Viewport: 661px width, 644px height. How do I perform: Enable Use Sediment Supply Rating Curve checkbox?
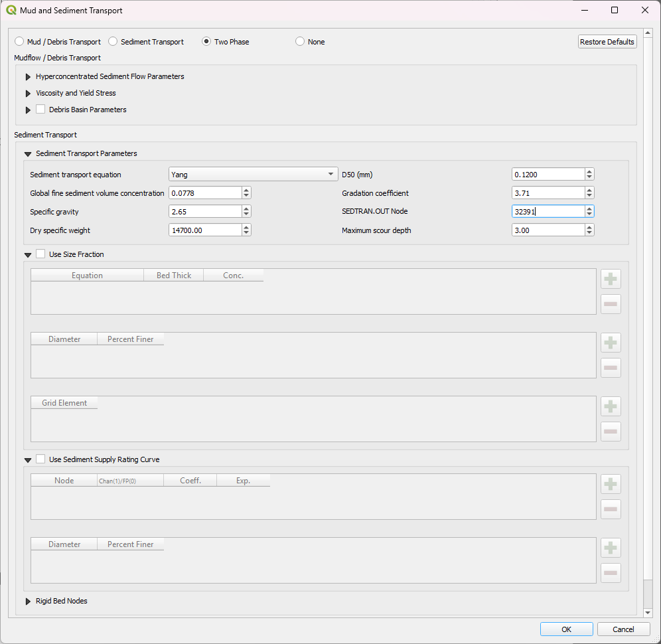click(41, 459)
